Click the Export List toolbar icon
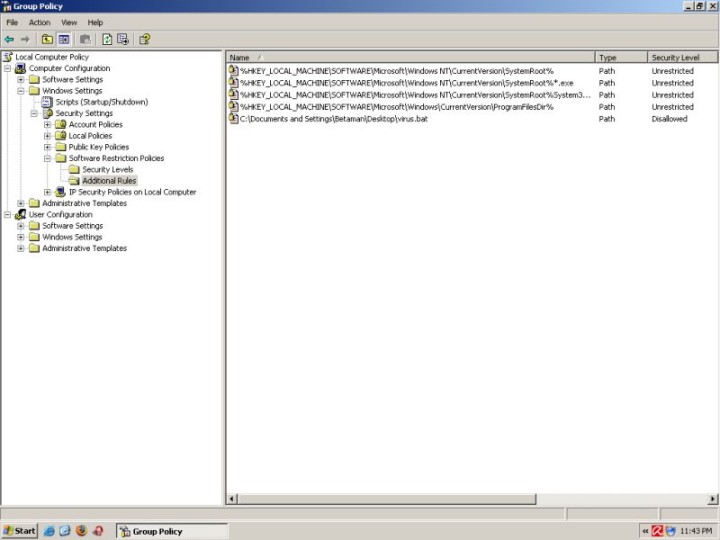The image size is (720, 540). pyautogui.click(x=123, y=39)
